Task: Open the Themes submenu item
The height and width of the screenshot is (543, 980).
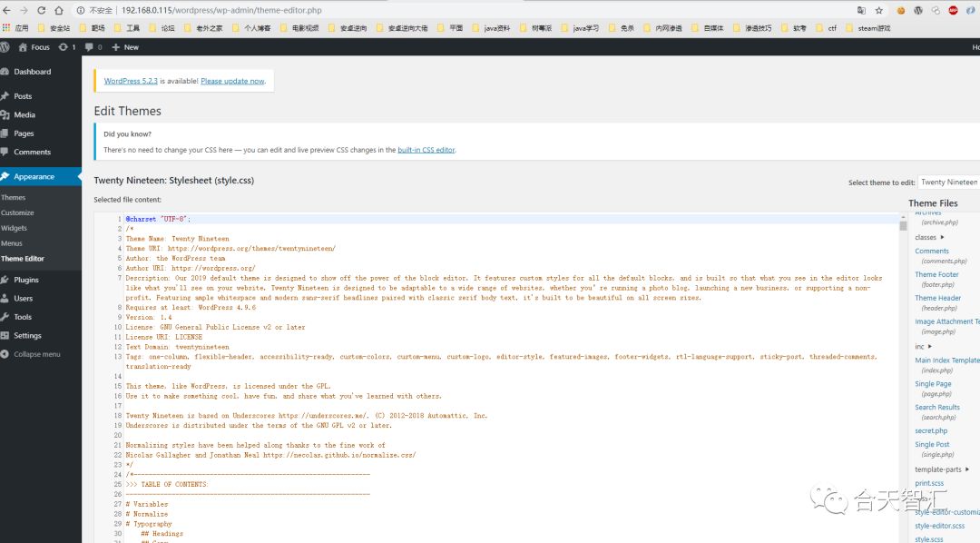Action: pyautogui.click(x=13, y=197)
